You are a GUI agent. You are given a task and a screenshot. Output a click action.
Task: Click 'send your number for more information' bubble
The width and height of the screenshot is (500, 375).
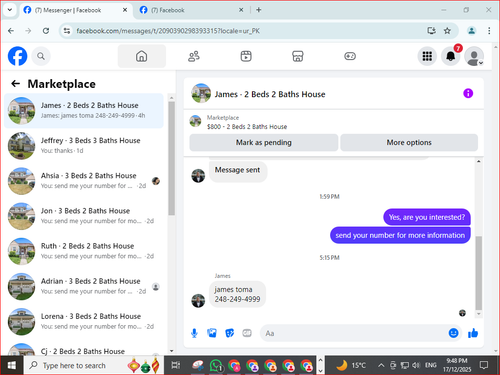tap(400, 235)
